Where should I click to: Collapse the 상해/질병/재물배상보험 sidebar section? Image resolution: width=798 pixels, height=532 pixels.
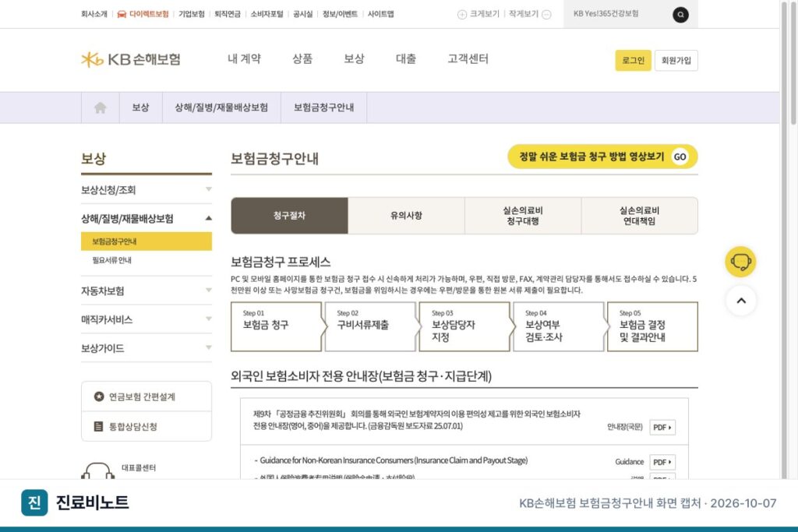(x=146, y=218)
